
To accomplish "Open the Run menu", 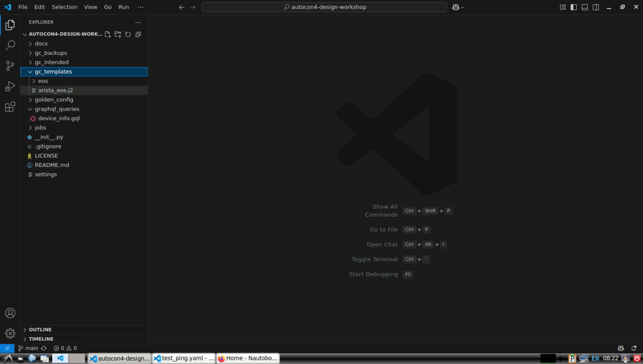I will [x=124, y=7].
